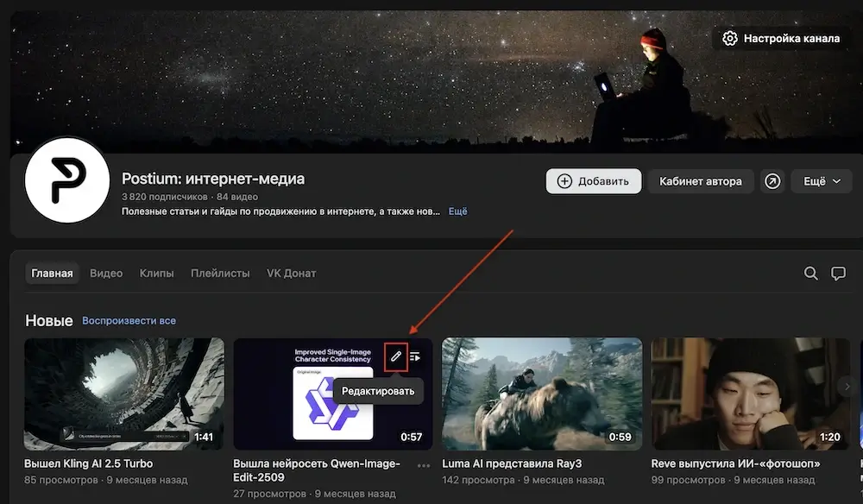863x504 pixels.
Task: Show next videos with the carousel arrow
Action: [847, 387]
